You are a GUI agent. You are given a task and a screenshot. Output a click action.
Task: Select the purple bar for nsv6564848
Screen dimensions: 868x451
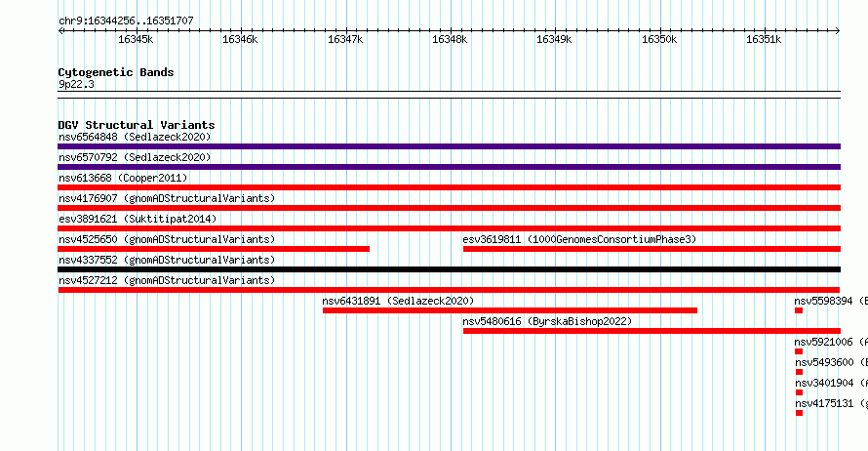[x=449, y=146]
